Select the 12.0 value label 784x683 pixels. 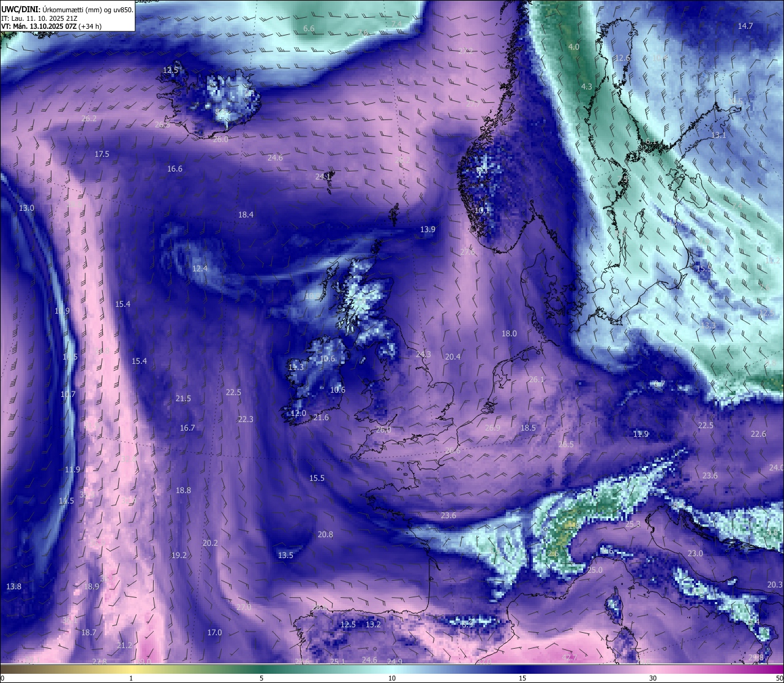pyautogui.click(x=298, y=413)
